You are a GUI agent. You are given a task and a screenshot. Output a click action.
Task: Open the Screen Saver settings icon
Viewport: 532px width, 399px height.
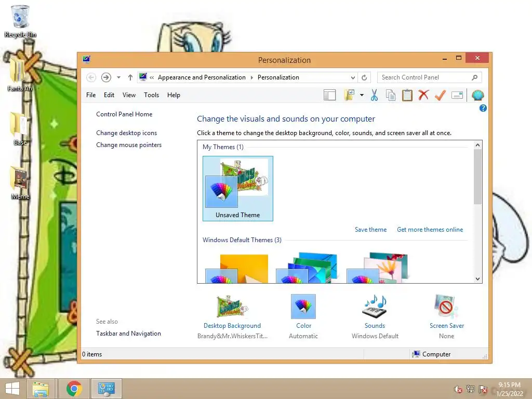click(446, 307)
